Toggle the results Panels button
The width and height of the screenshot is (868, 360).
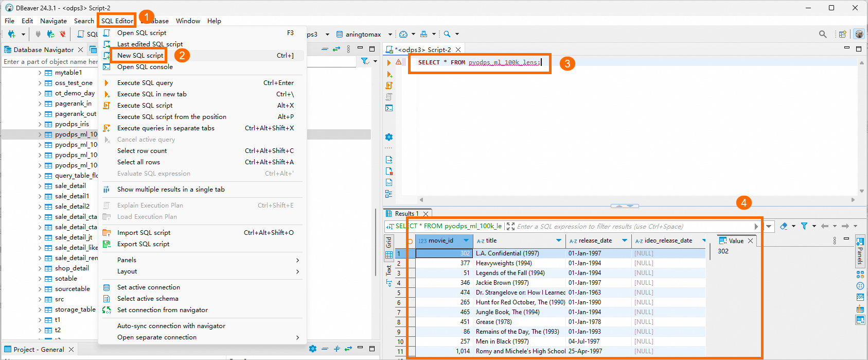860,251
